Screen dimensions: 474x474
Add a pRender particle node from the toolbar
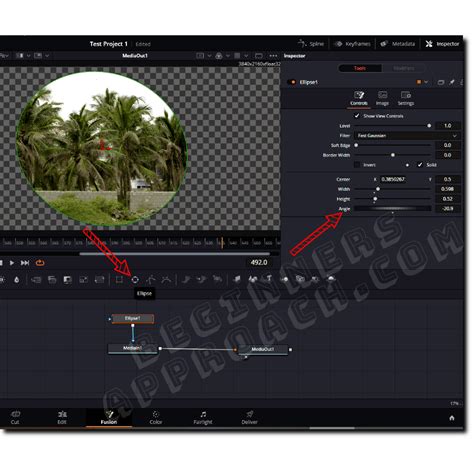[217, 279]
